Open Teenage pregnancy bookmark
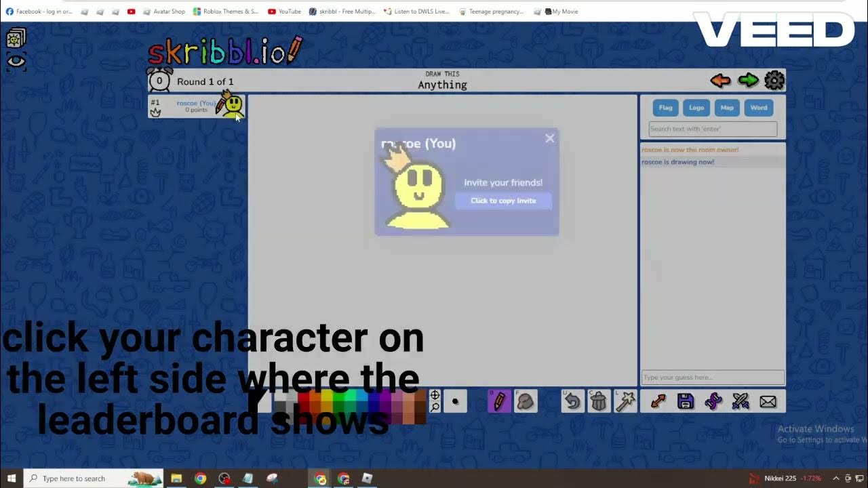Screen dimensions: 868x488 492,12
